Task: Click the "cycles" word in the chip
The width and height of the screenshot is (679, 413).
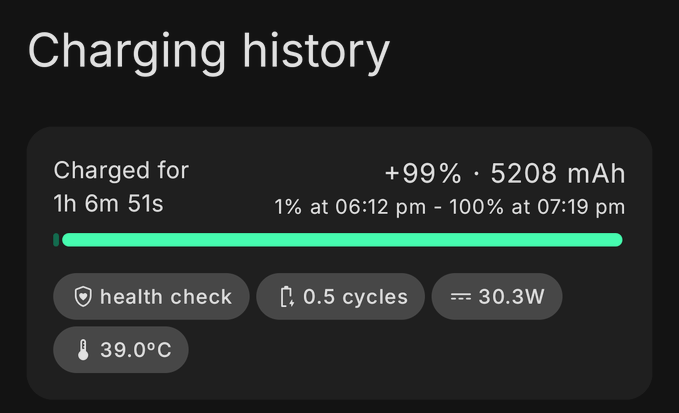Action: point(374,297)
